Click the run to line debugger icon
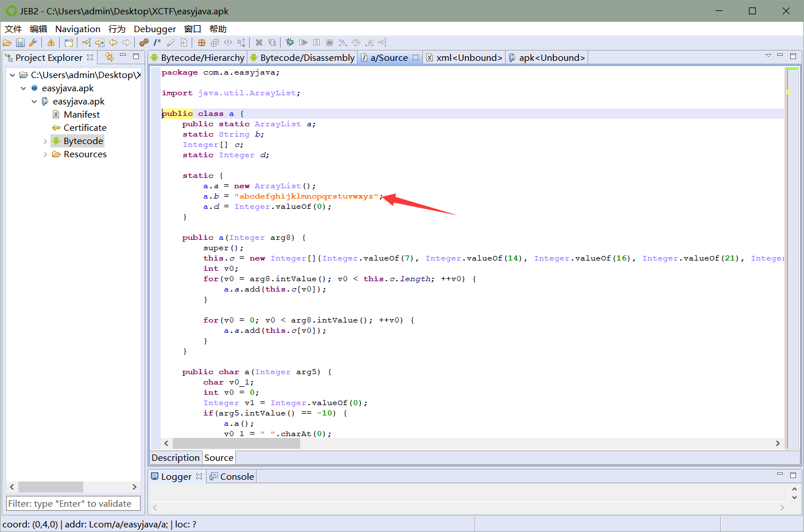This screenshot has height=532, width=804. click(x=383, y=42)
